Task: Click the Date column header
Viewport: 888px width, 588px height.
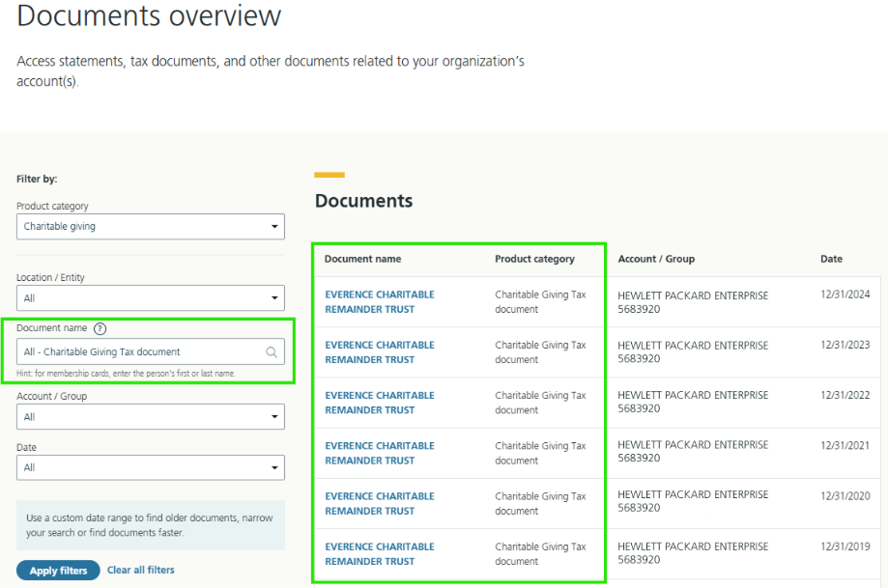Action: (x=831, y=259)
